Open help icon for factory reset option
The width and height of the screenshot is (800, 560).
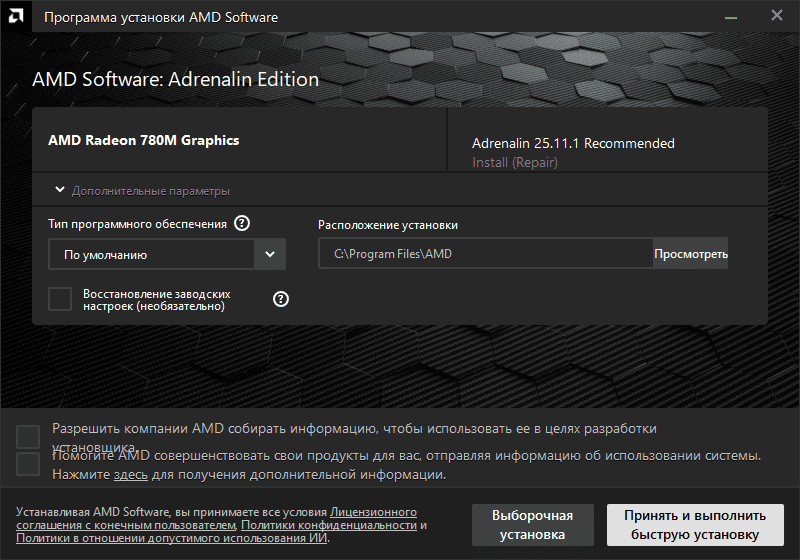281,299
